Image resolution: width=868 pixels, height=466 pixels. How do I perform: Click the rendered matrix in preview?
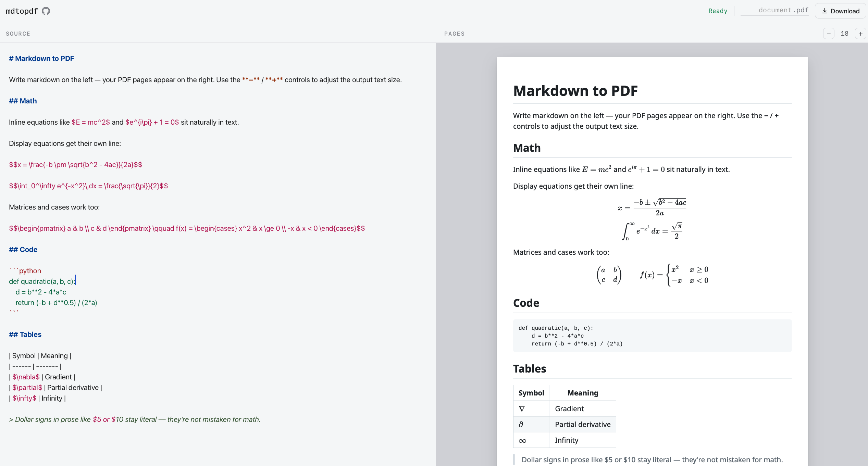pyautogui.click(x=609, y=275)
